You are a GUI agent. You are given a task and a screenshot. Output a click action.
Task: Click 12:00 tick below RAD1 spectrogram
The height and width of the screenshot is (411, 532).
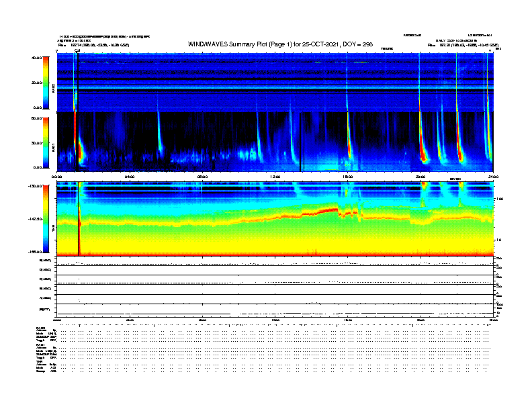pyautogui.click(x=275, y=177)
